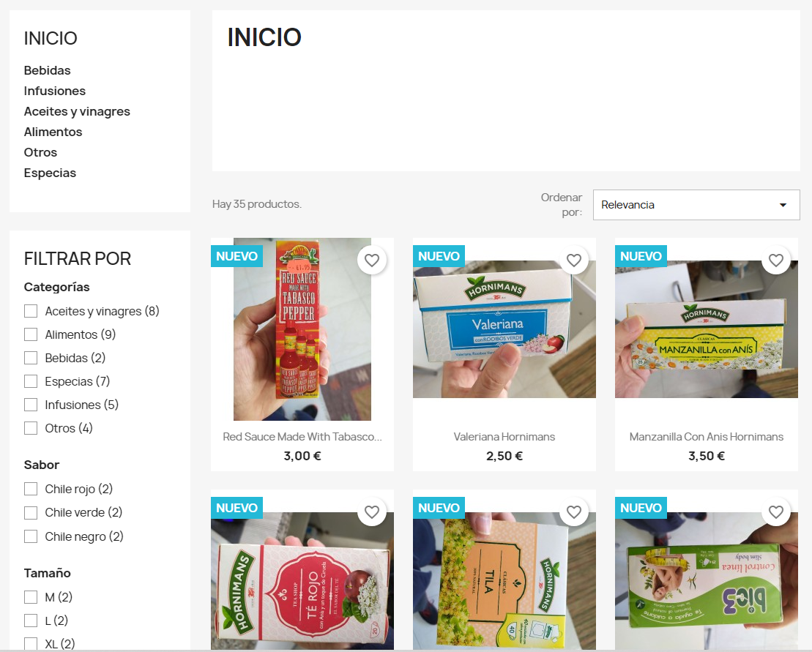812x652 pixels.
Task: Open Valeriana Hornimans product title link
Action: click(x=504, y=437)
